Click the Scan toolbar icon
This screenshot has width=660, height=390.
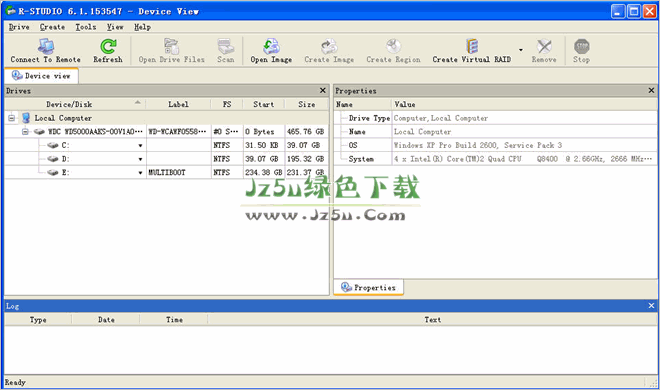(x=226, y=46)
